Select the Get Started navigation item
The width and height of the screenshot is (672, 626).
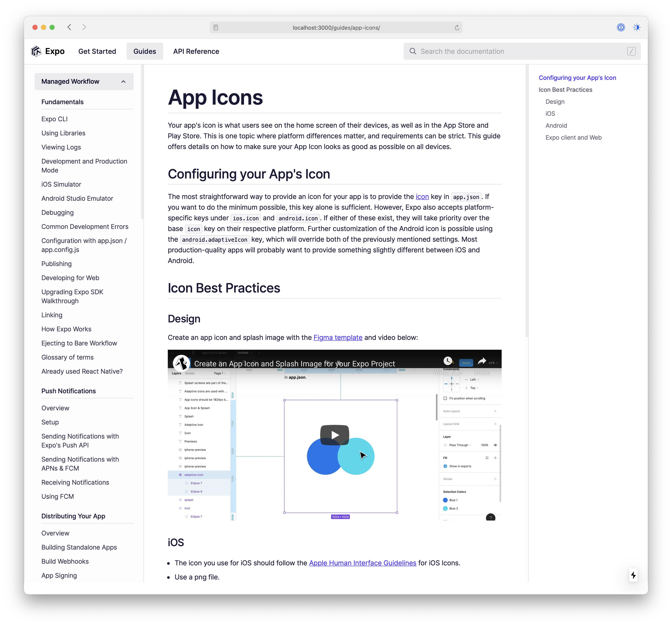97,51
